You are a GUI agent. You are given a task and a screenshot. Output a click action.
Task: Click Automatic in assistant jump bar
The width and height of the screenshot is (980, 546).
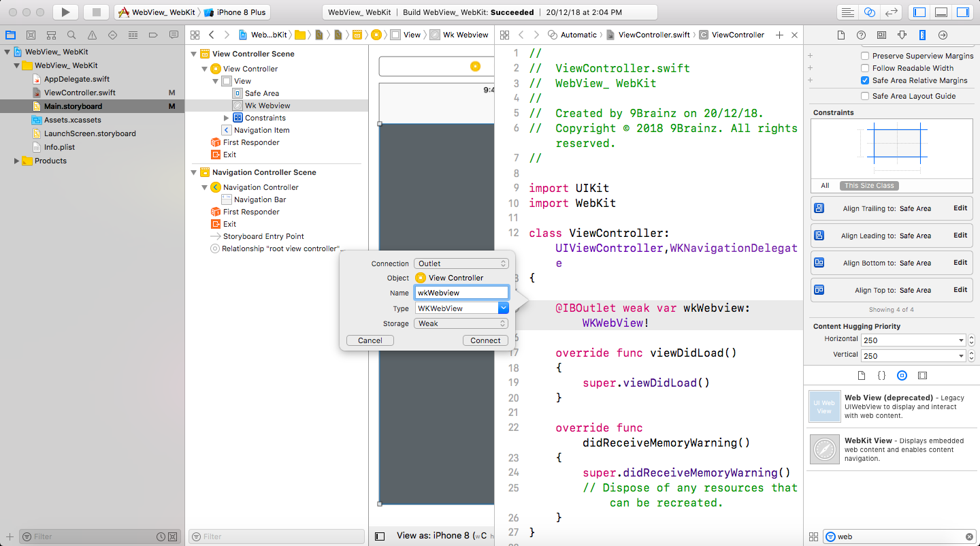coord(578,35)
